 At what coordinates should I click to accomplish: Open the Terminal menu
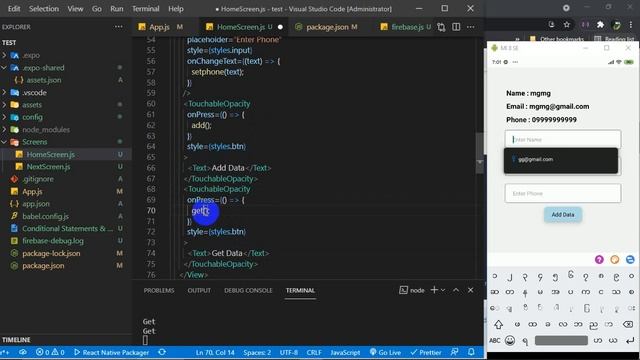point(146,9)
